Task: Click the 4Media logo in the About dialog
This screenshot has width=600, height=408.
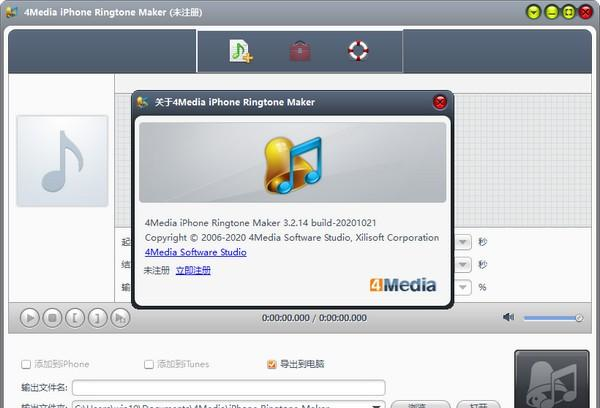Action: (x=403, y=285)
